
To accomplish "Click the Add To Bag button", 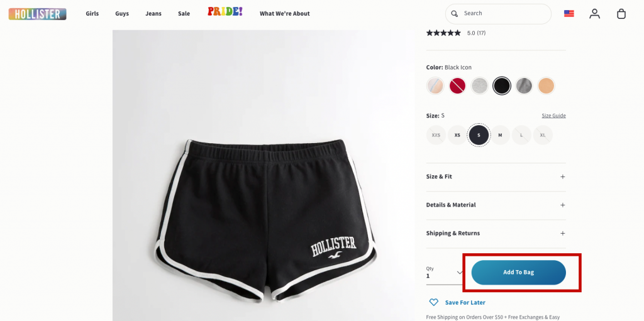I will pyautogui.click(x=518, y=273).
